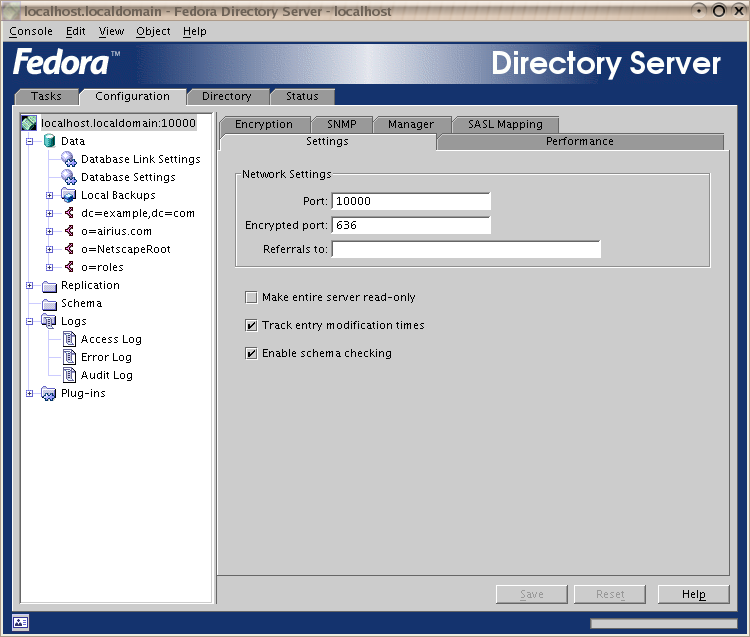Select the Configuration tab
Screen dimensions: 750x637
click(x=132, y=97)
